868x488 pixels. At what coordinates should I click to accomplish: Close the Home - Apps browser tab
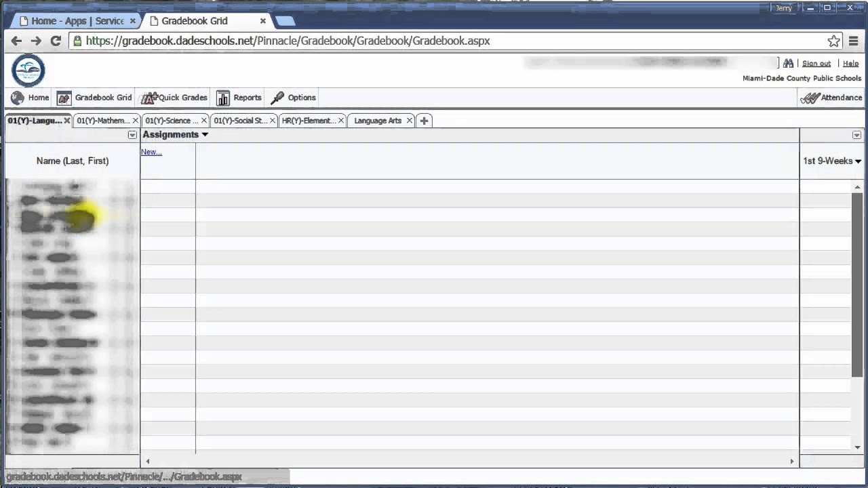coord(133,21)
